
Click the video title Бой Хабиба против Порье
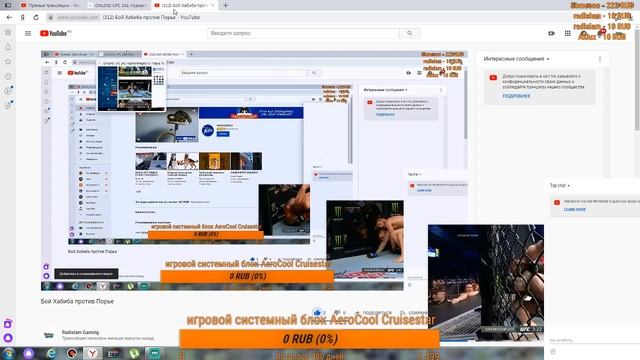click(77, 301)
